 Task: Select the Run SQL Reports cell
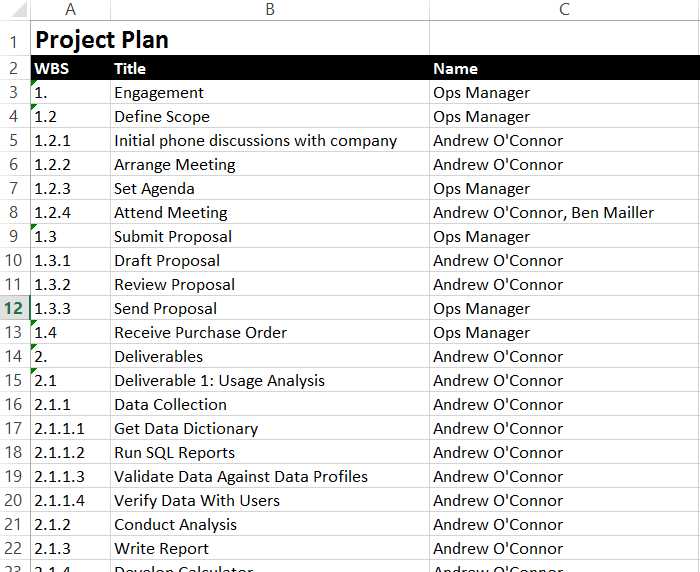pos(270,452)
